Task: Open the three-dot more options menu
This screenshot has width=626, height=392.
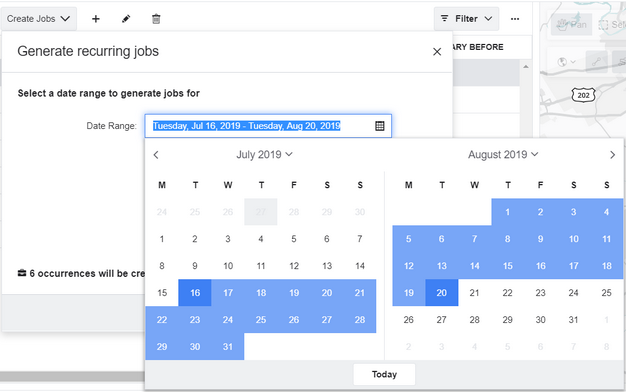Action: click(515, 19)
